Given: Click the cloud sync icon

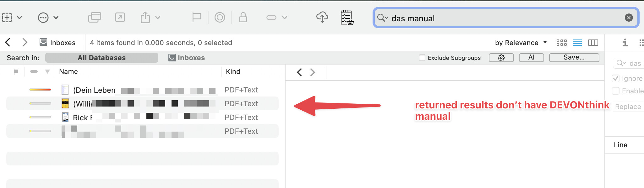Looking at the screenshot, I should coord(322,17).
